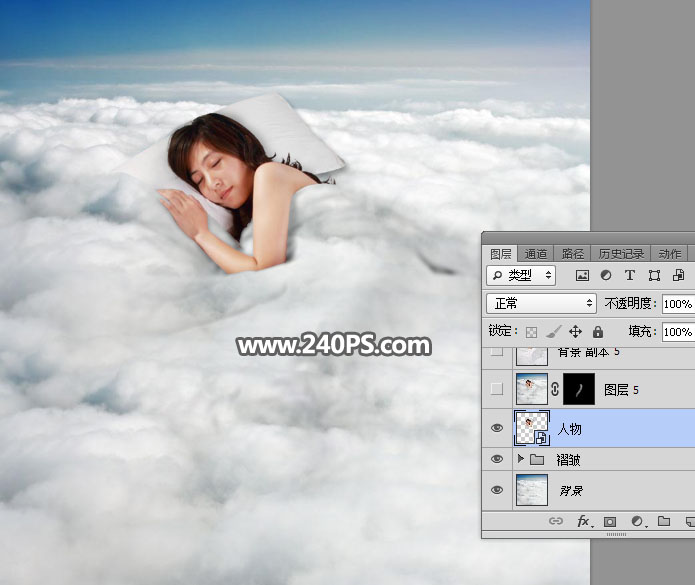Switch to the 通道 tab

click(x=535, y=254)
